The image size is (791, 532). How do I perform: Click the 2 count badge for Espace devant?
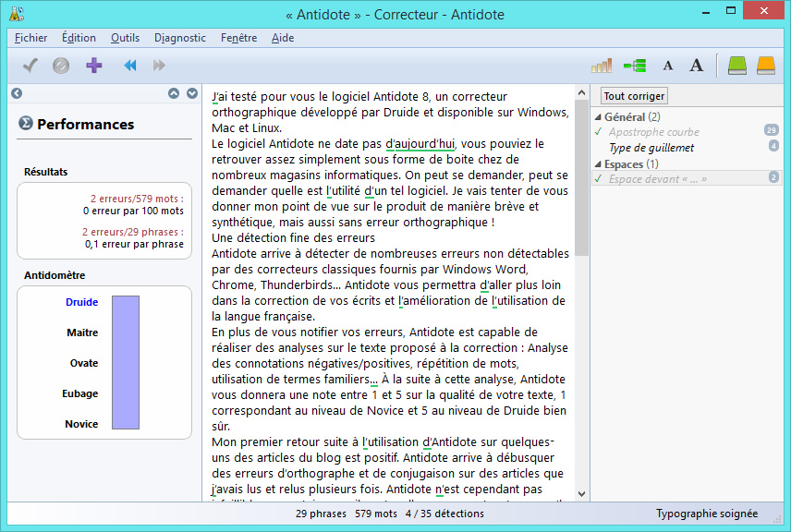tap(773, 177)
